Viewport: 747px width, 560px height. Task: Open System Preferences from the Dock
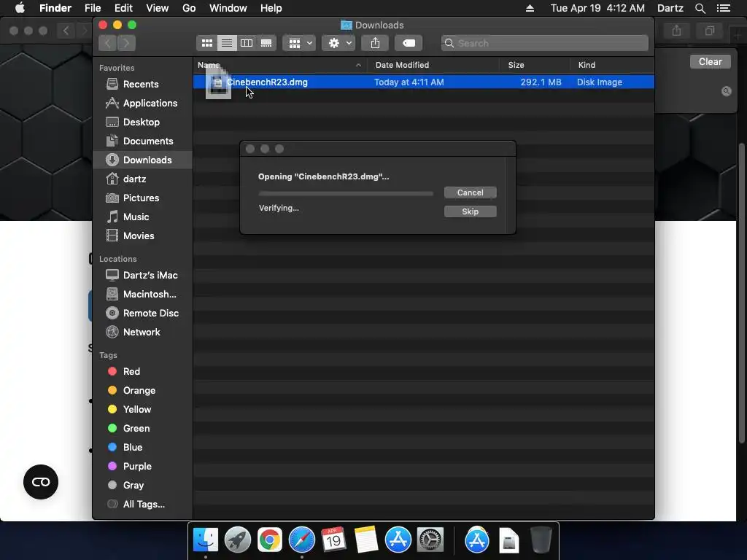[430, 540]
